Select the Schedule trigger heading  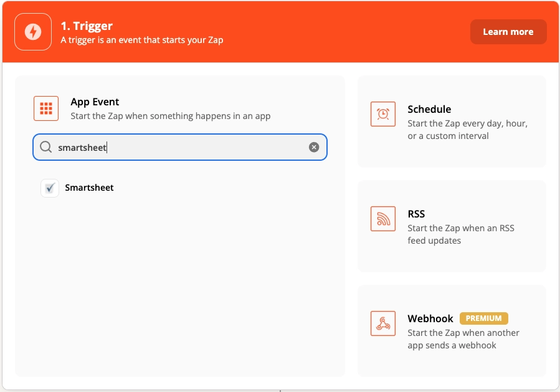pyautogui.click(x=429, y=109)
